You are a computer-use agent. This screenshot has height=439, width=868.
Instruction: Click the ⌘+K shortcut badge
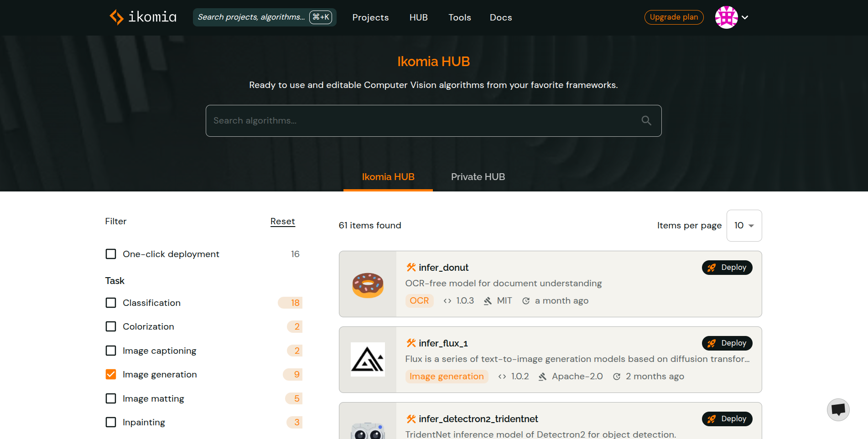click(321, 17)
